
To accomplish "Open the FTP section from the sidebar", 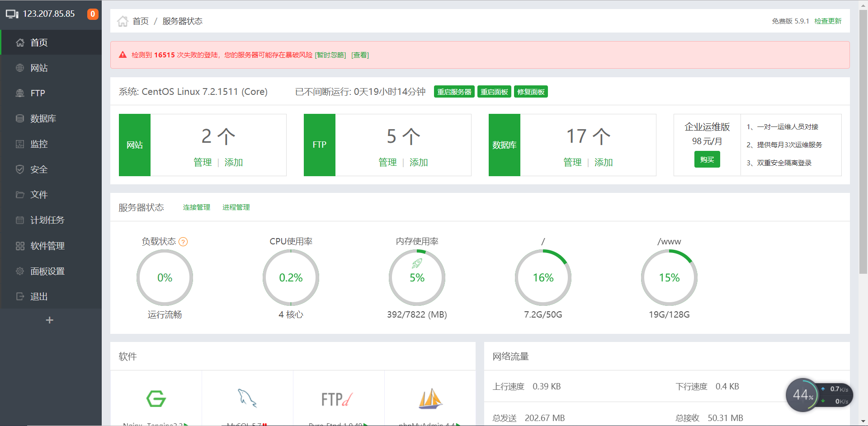I will (x=37, y=93).
